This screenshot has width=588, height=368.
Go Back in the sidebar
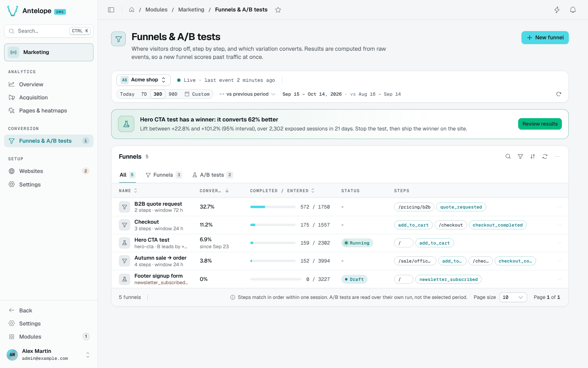[x=49, y=310]
